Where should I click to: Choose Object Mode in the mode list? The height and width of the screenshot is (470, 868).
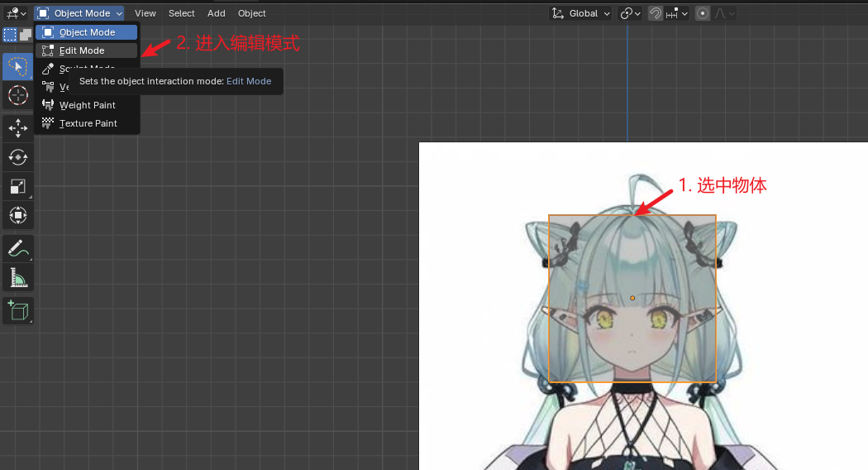click(x=86, y=32)
